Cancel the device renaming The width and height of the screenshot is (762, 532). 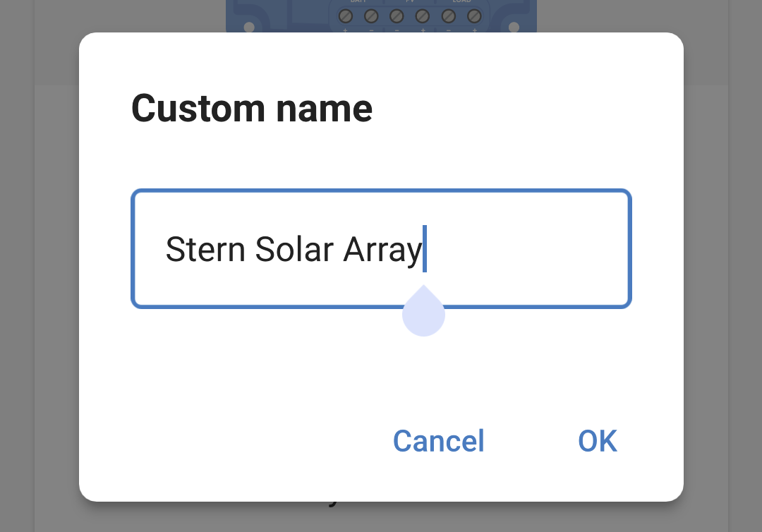[x=437, y=440]
